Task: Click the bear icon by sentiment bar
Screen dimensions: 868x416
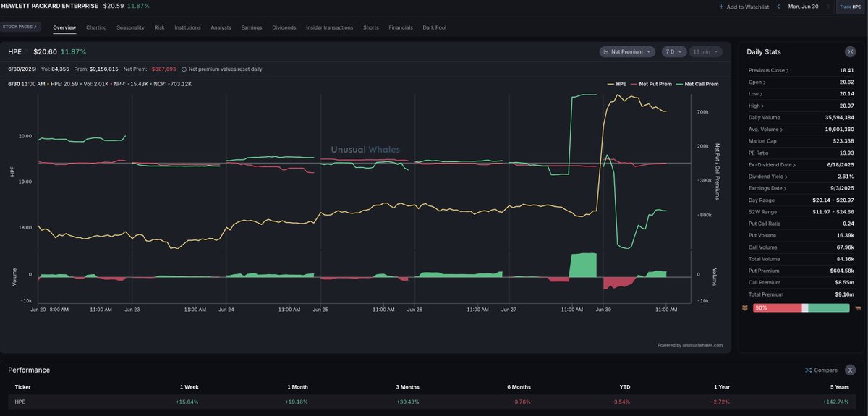Action: [745, 308]
